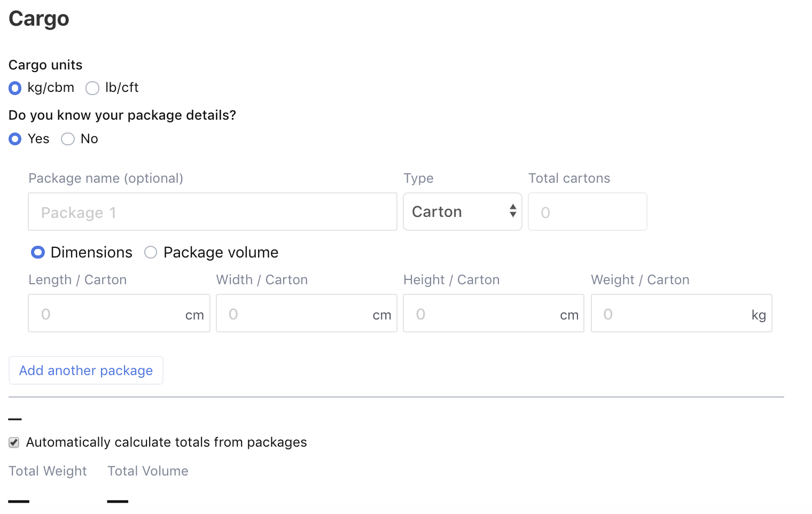This screenshot has width=812, height=514.
Task: Click the Package volume label text
Action: (221, 252)
